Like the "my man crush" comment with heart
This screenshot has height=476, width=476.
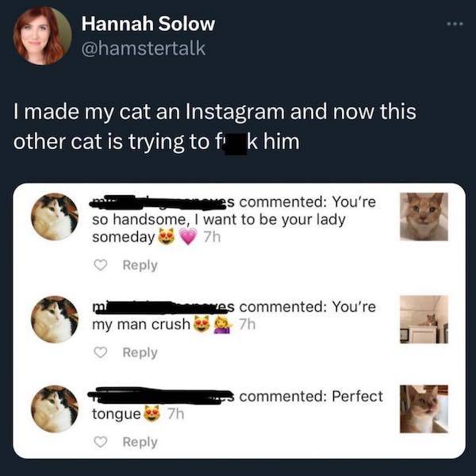[101, 352]
